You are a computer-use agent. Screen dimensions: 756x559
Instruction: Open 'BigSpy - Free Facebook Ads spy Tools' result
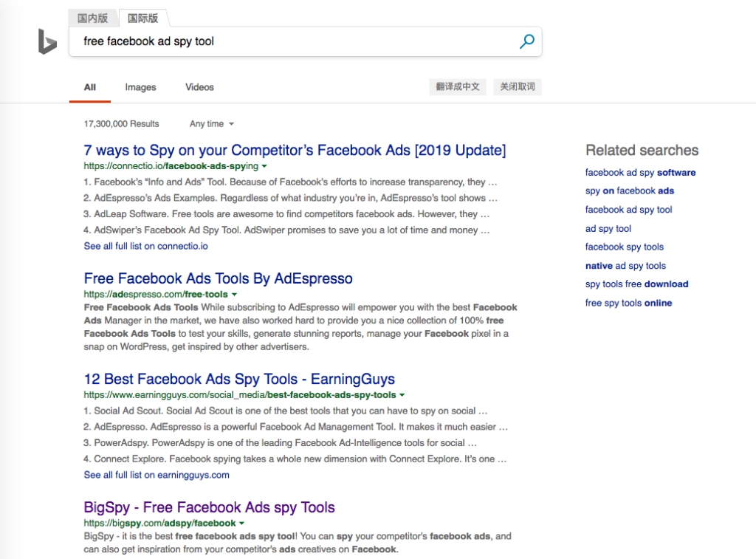point(209,507)
